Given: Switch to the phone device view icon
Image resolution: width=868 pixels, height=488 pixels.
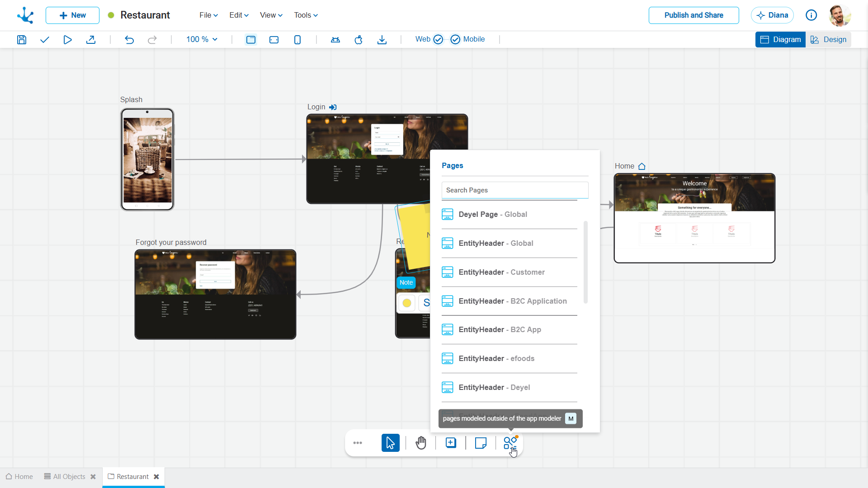Looking at the screenshot, I should [x=297, y=40].
